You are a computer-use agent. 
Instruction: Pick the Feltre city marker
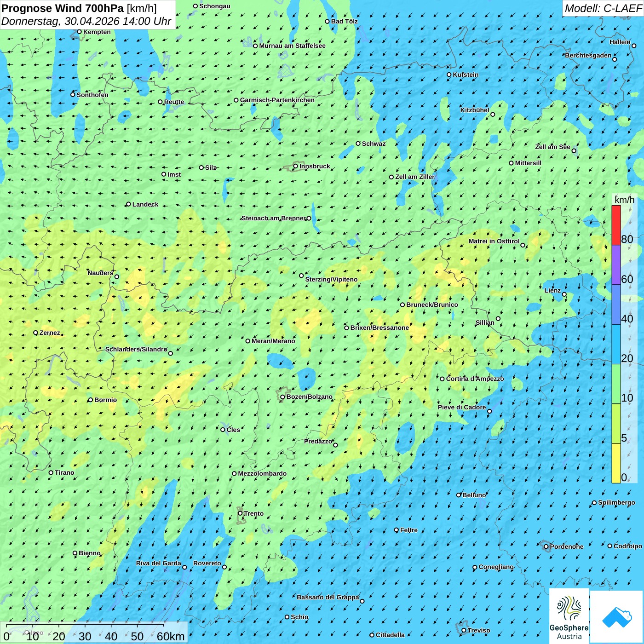pyautogui.click(x=396, y=530)
